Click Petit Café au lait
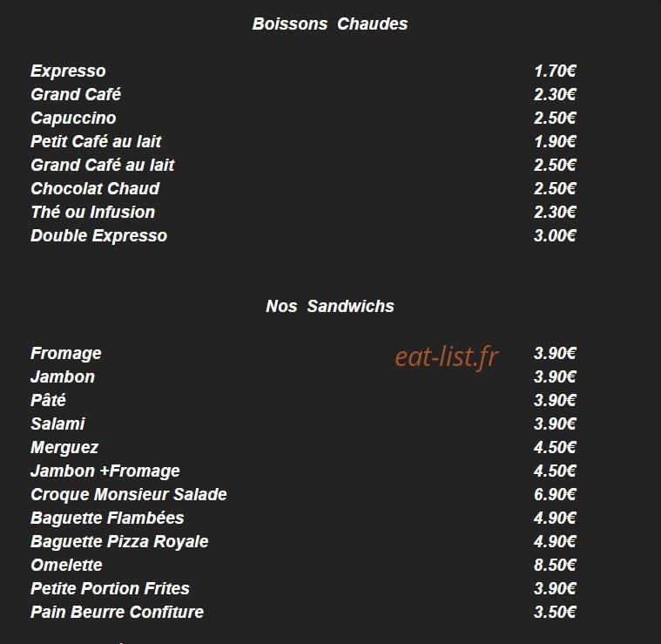661x644 pixels. (96, 142)
